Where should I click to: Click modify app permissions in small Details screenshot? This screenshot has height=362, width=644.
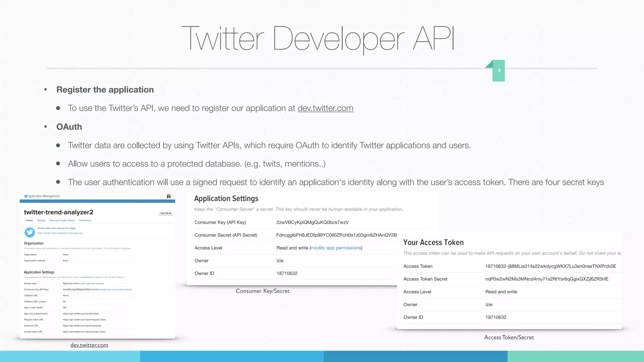[91, 283]
